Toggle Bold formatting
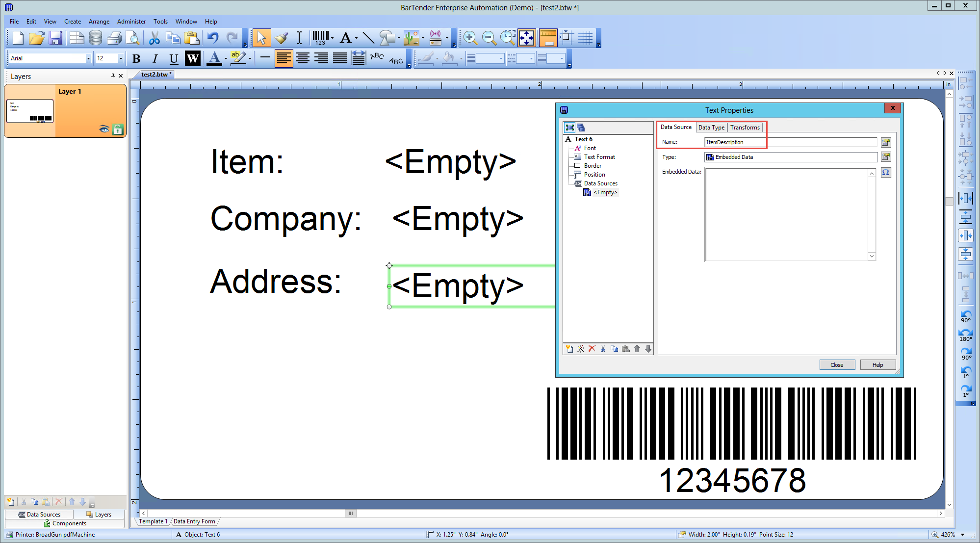Viewport: 980px width, 543px height. 136,59
